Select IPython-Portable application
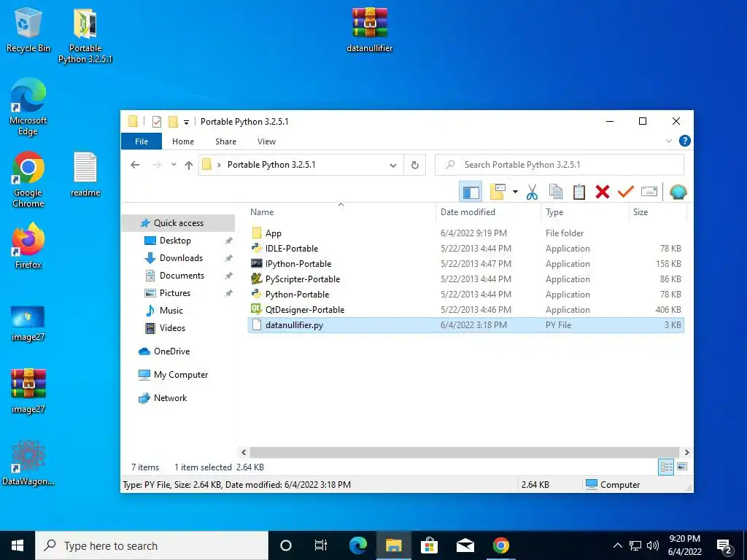The image size is (747, 560). [x=466, y=264]
